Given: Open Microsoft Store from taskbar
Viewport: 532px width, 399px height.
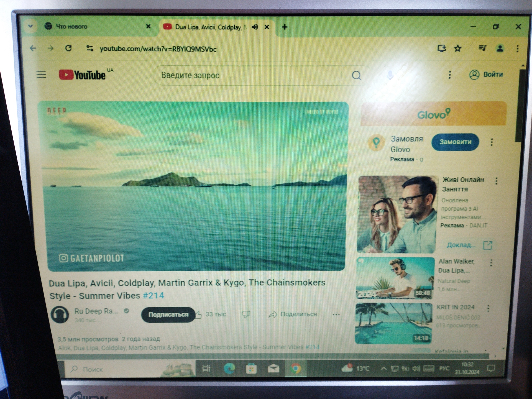Looking at the screenshot, I should [x=251, y=369].
